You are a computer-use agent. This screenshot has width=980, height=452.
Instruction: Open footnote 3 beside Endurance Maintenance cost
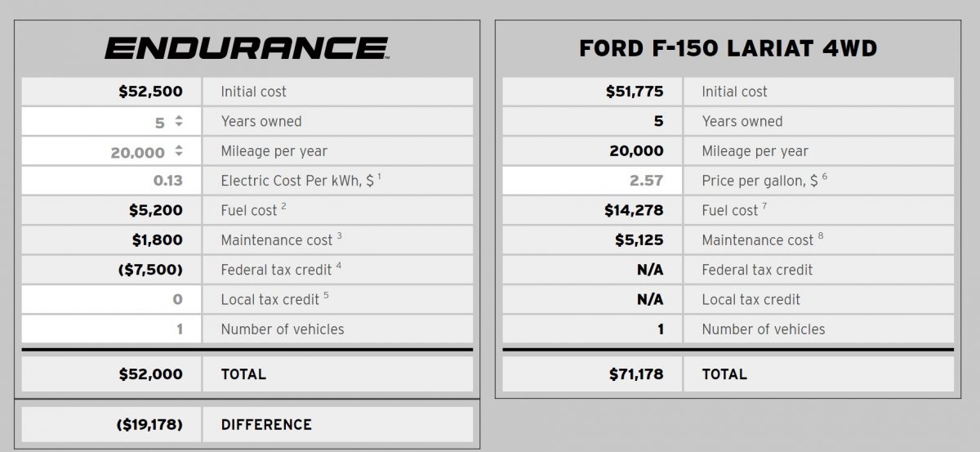pyautogui.click(x=339, y=235)
